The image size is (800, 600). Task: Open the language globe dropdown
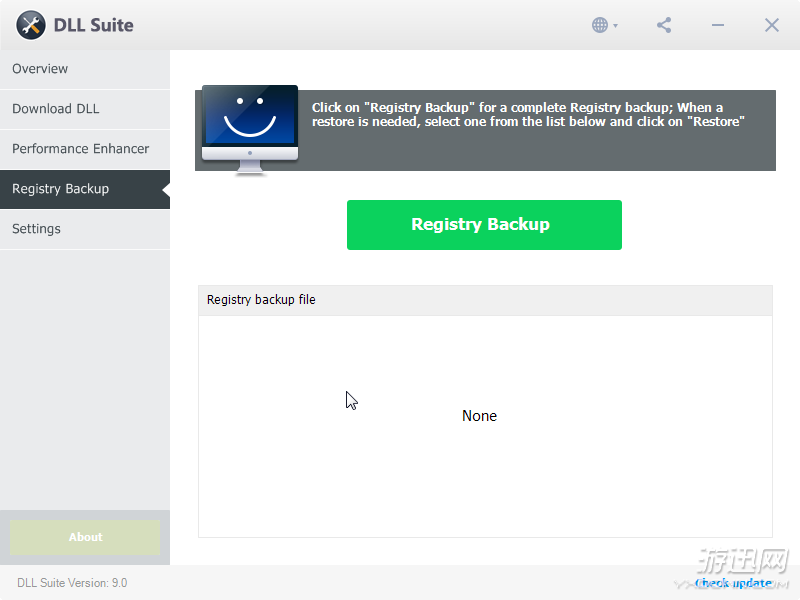605,25
